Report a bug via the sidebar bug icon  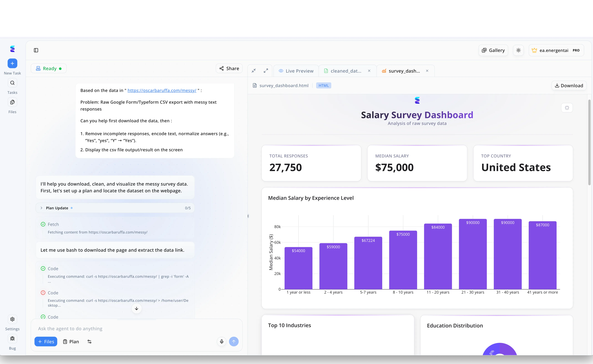point(12,339)
